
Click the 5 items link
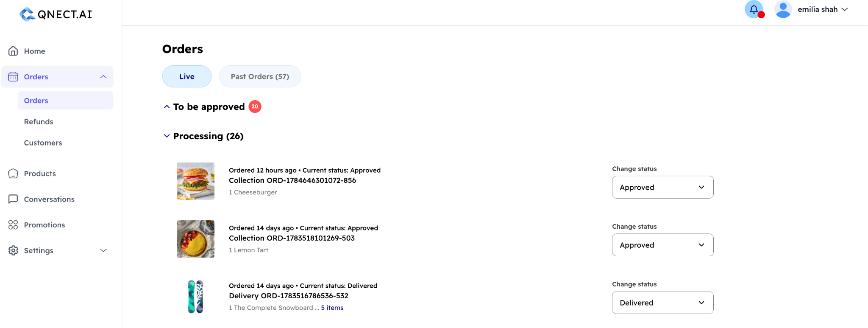(332, 308)
